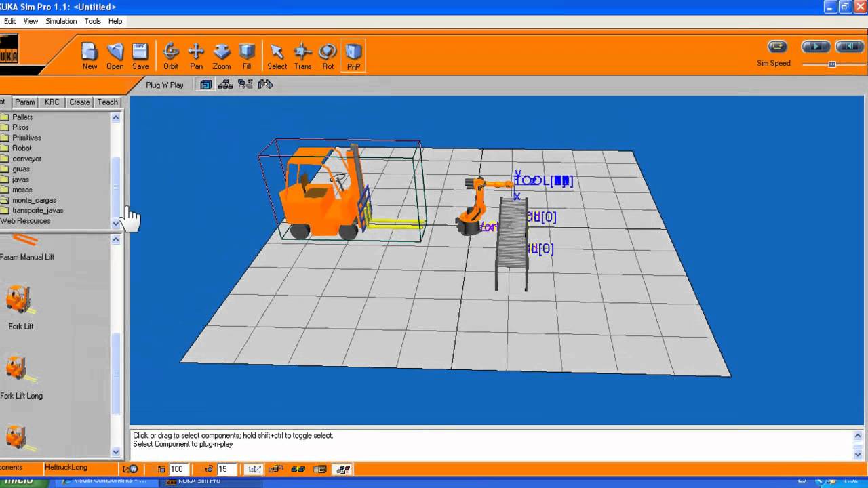Switch to the KRC tab

52,102
